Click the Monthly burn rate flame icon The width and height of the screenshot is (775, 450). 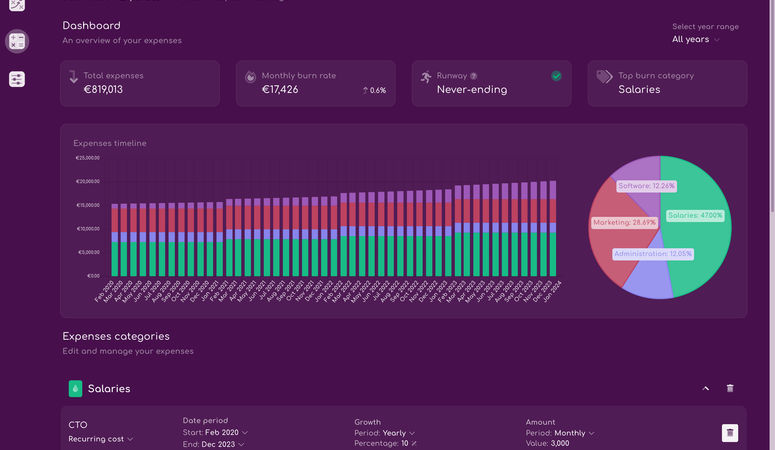[251, 77]
